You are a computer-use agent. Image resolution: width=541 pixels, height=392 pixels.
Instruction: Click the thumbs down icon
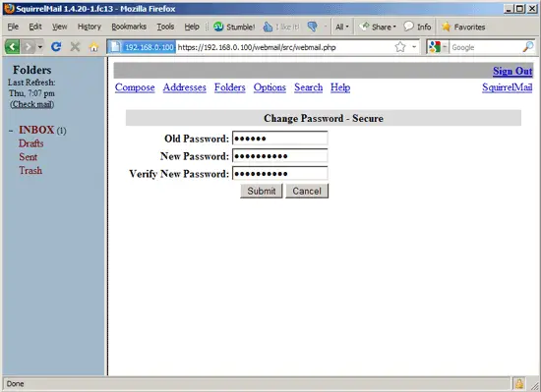[x=312, y=27]
